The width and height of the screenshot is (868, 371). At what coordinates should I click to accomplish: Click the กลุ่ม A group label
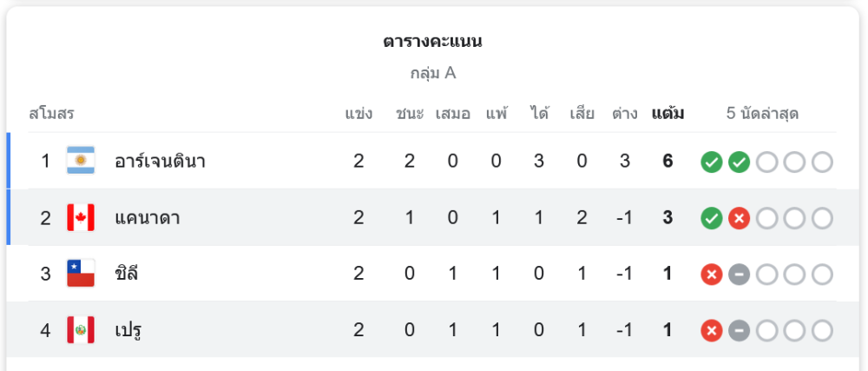pos(433,73)
